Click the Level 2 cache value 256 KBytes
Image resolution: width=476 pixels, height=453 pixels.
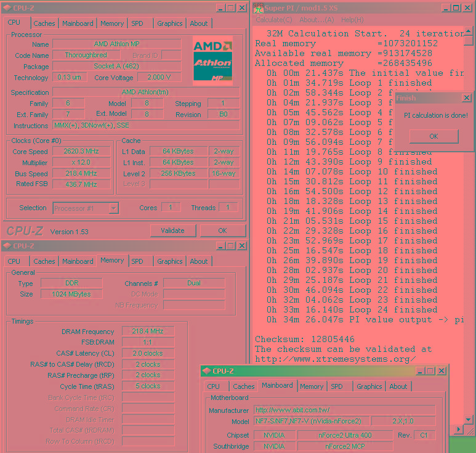coord(178,173)
